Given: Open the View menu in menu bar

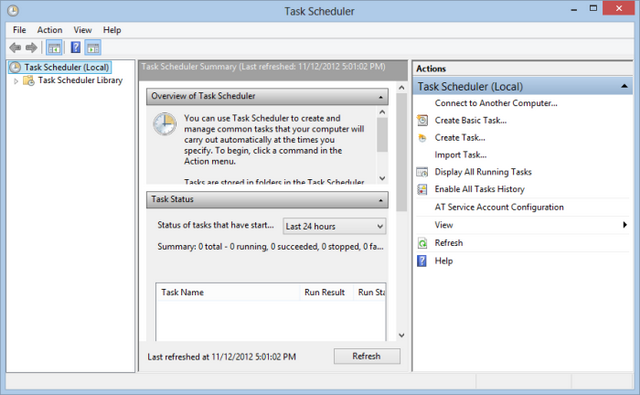Looking at the screenshot, I should click(82, 30).
